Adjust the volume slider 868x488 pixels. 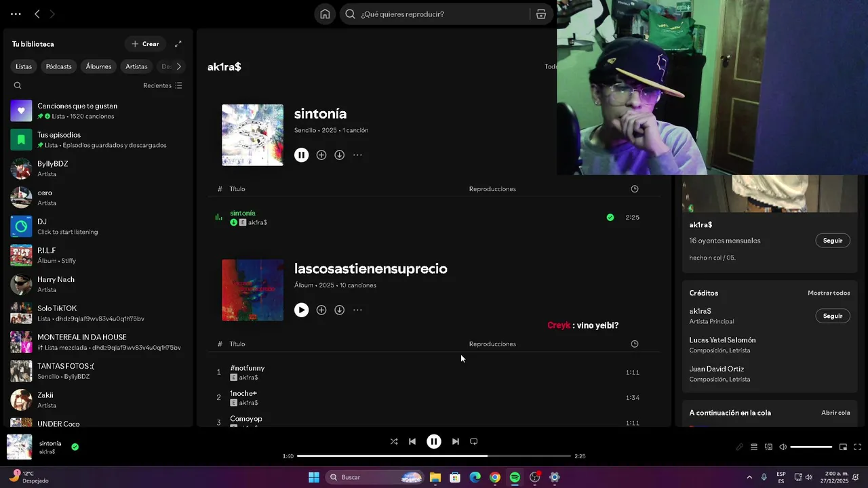click(x=811, y=447)
